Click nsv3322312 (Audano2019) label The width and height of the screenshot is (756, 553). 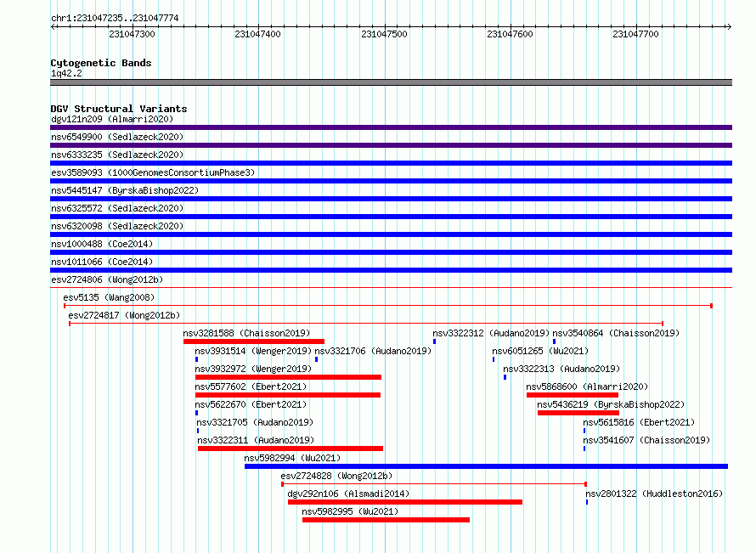coord(491,333)
